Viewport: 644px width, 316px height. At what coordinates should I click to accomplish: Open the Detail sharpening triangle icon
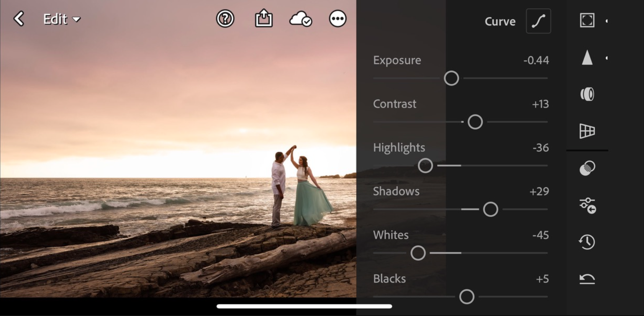(x=587, y=58)
